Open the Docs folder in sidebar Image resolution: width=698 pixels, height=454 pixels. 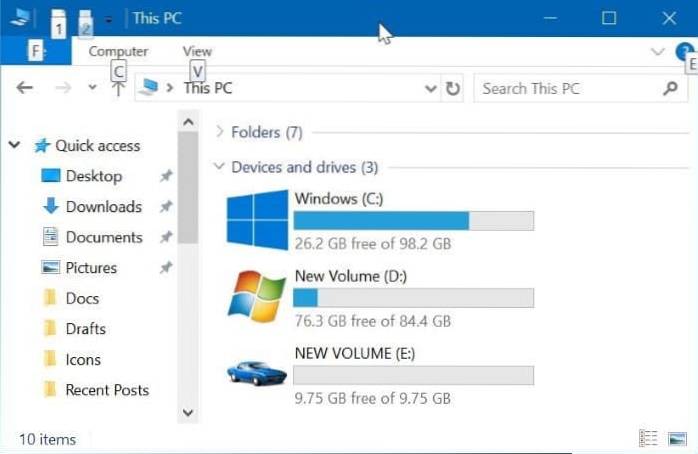click(x=82, y=299)
